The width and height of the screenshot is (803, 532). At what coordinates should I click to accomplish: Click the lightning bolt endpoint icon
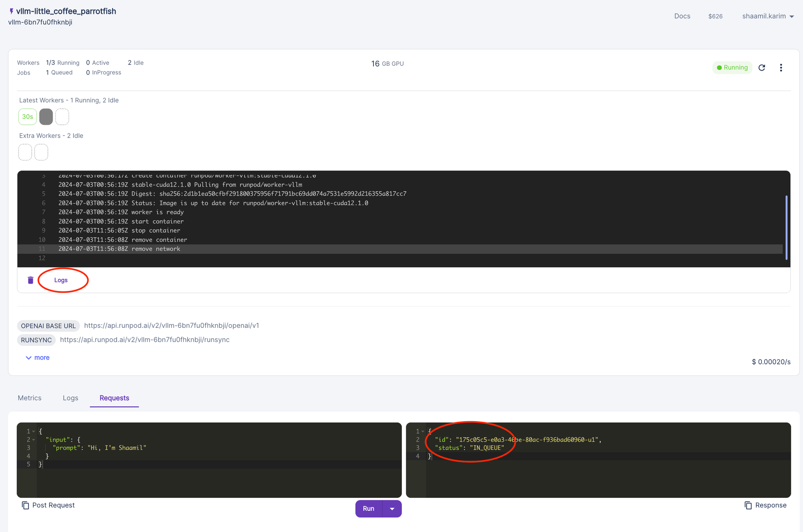tap(11, 11)
